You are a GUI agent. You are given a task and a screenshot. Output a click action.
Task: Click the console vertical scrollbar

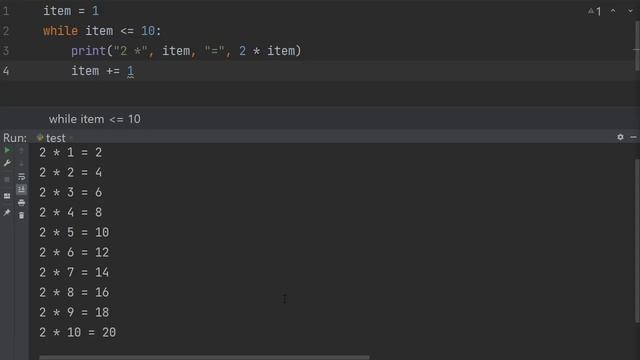click(637, 241)
